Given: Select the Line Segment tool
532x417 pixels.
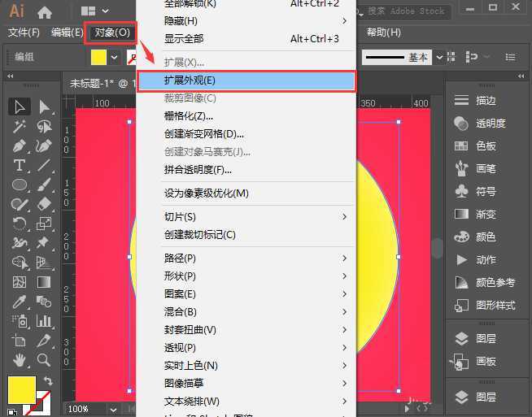Looking at the screenshot, I should click(x=44, y=166).
